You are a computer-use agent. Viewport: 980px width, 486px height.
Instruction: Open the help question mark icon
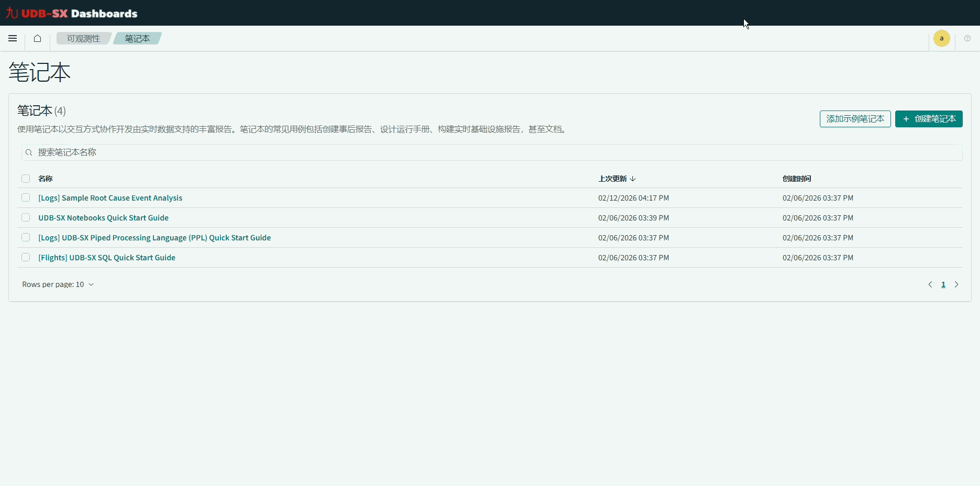click(967, 38)
